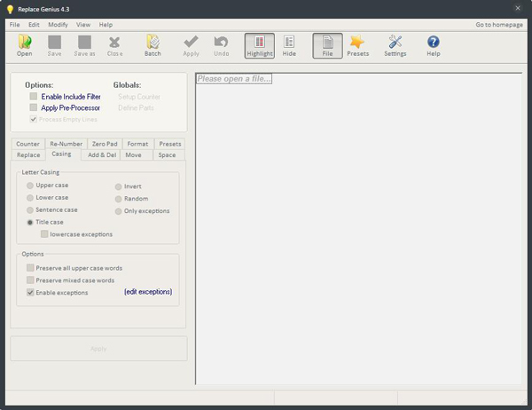
Task: Click the Apply checkmark in toolbar
Action: pos(191,45)
